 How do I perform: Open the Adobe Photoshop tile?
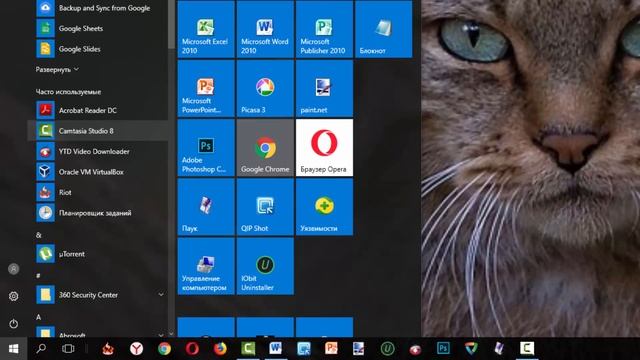pos(206,148)
